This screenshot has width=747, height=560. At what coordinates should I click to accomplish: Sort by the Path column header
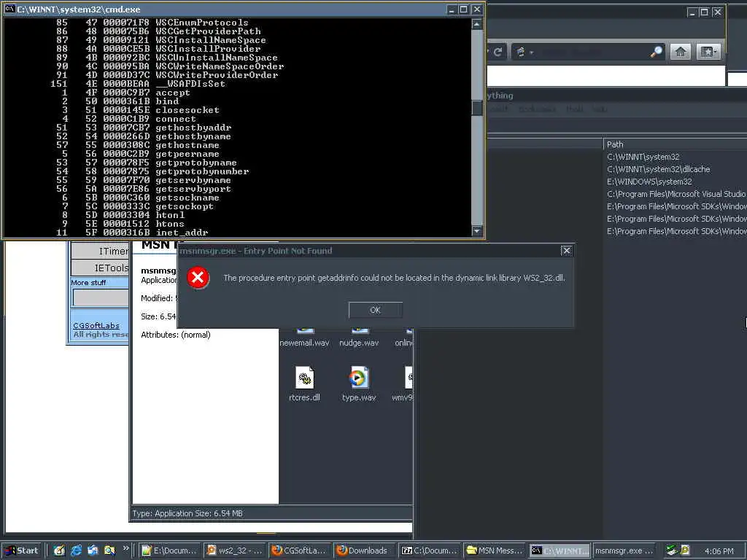615,144
